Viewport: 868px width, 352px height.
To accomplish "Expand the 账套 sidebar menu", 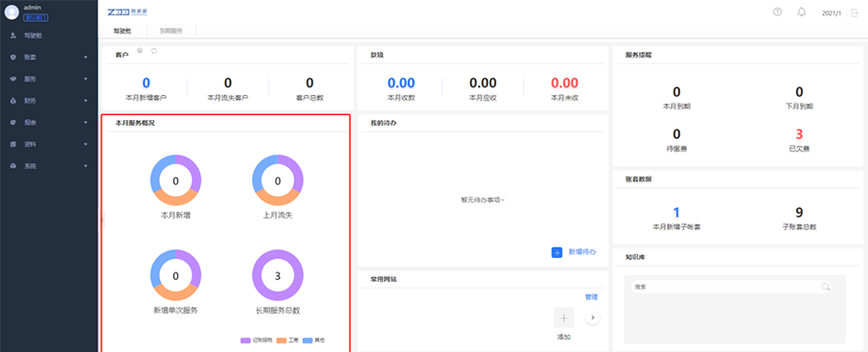I will pos(49,58).
